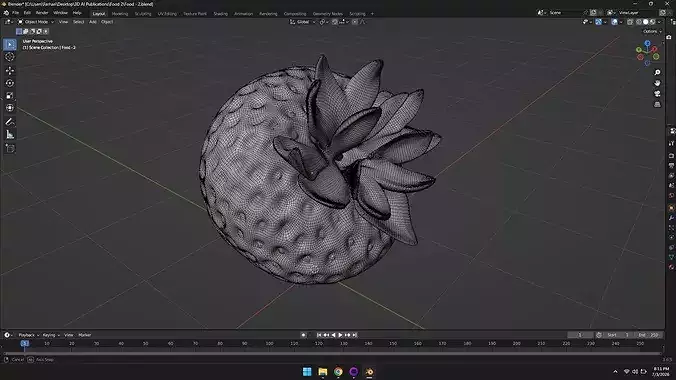Switch to material preview shading

(652, 22)
